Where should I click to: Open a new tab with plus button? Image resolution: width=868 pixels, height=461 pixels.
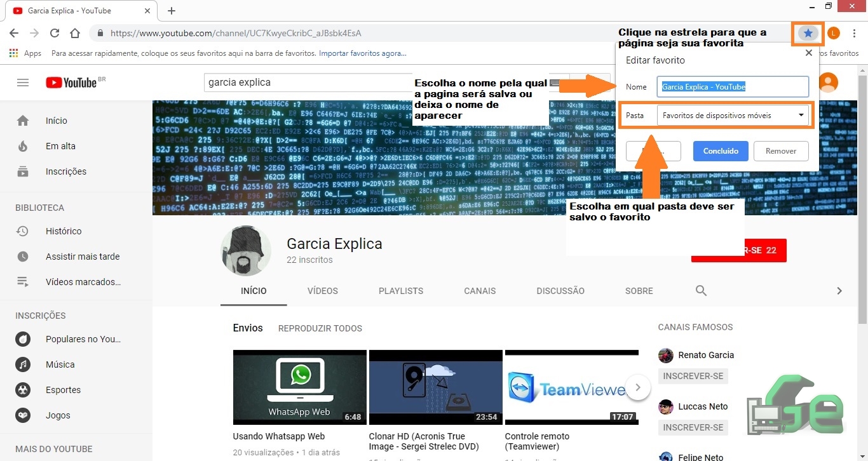172,11
